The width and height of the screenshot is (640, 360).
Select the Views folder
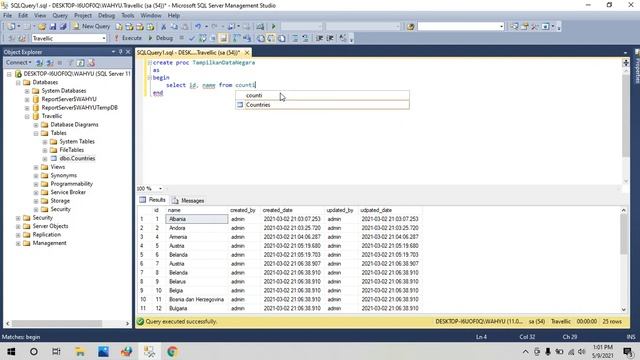(x=58, y=167)
